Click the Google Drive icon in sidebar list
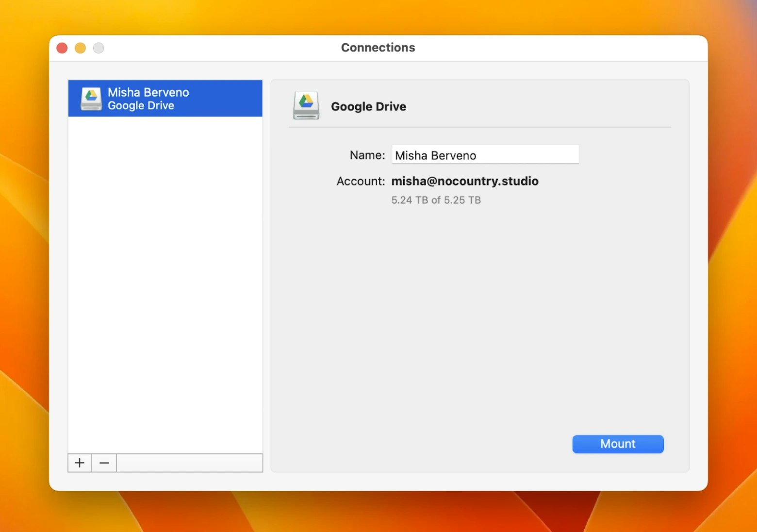Viewport: 757px width, 532px height. (x=91, y=99)
